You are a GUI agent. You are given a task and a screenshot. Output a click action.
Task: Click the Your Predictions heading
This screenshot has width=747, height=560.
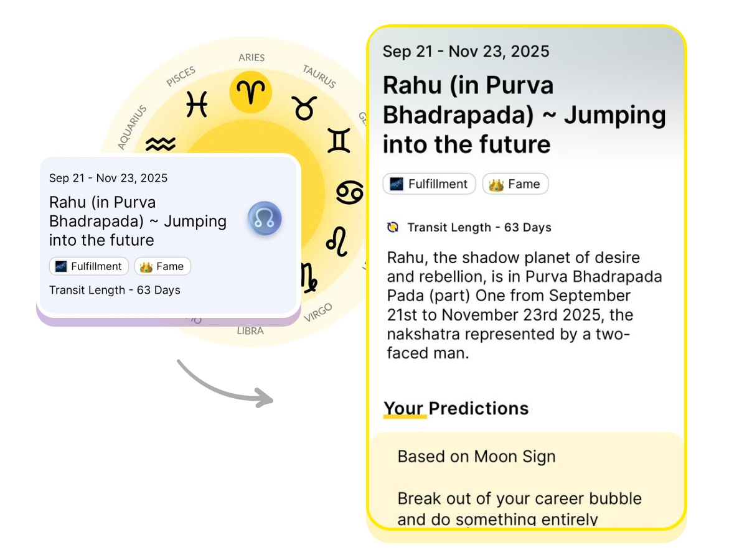pos(456,408)
